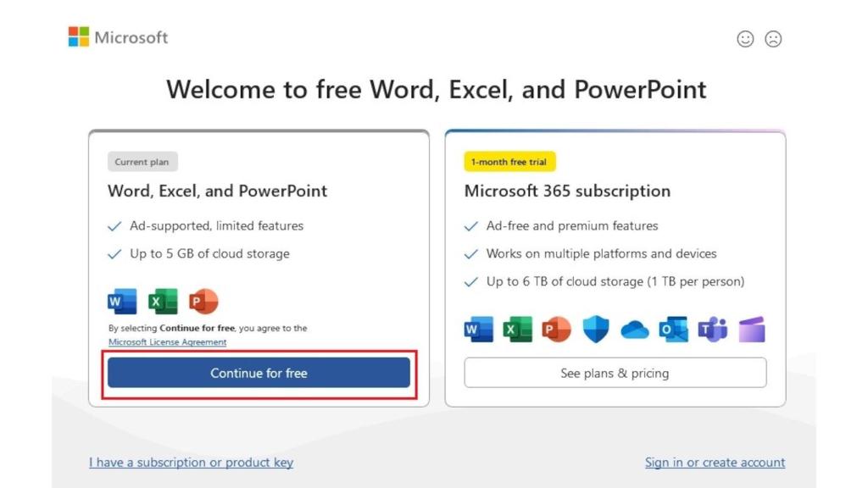Open the Microsoft License Agreement link
Screen dimensions: 868x488
point(167,342)
